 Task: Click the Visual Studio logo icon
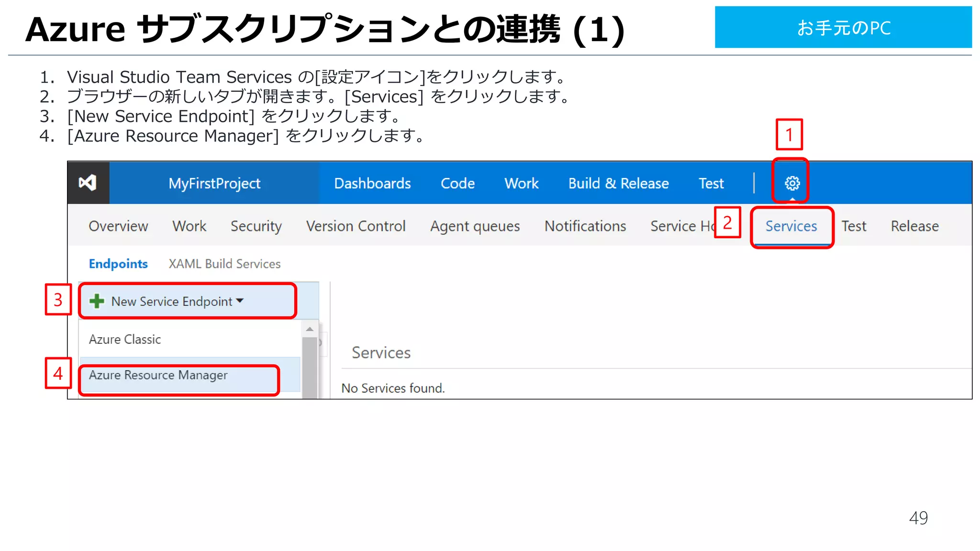(88, 183)
